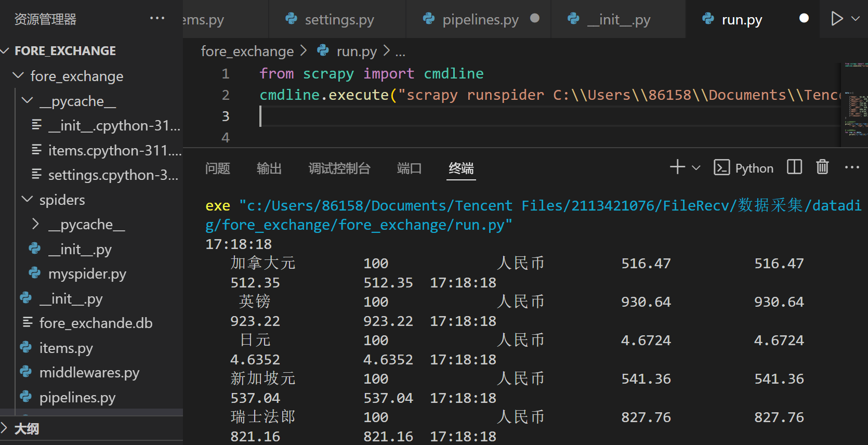Select the 终端 terminal panel tab
Image resolution: width=868 pixels, height=445 pixels.
tap(461, 168)
